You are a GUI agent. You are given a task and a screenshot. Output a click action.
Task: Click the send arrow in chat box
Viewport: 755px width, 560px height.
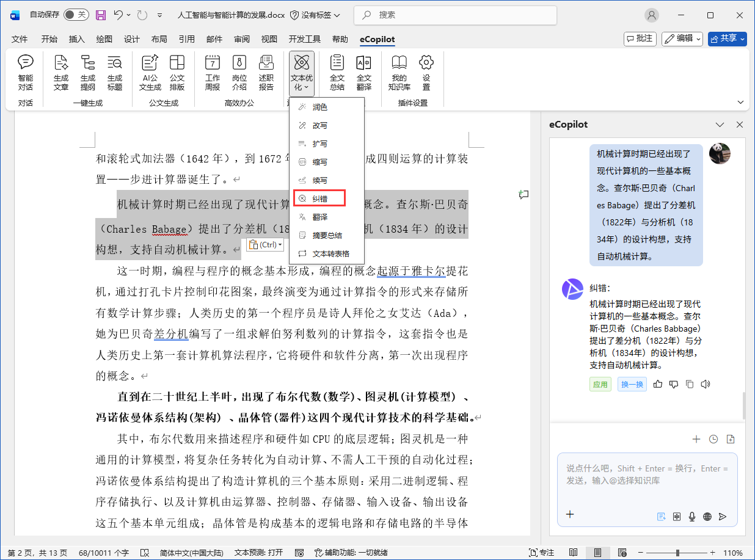[723, 517]
